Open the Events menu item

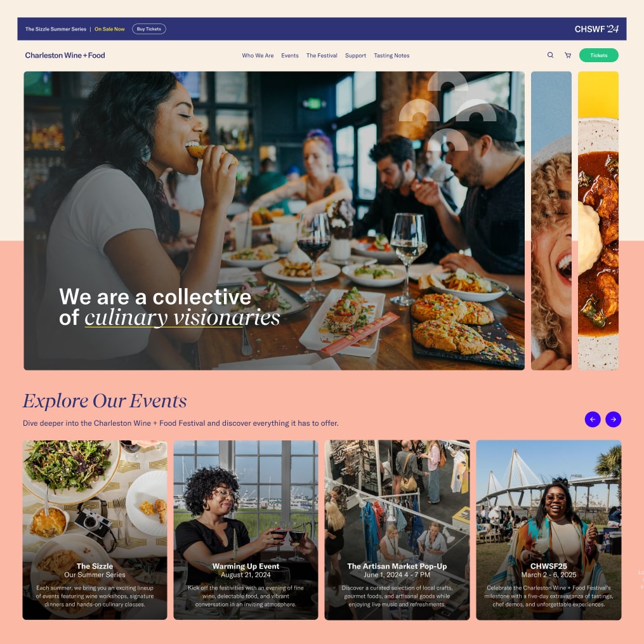[x=289, y=55]
